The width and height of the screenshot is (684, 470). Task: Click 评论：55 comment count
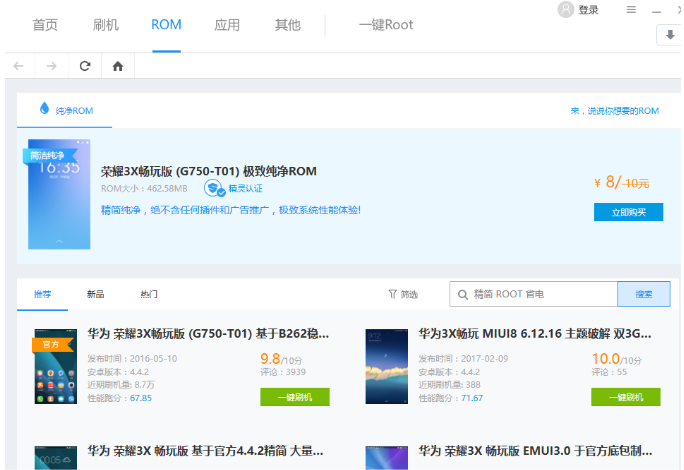pos(609,372)
